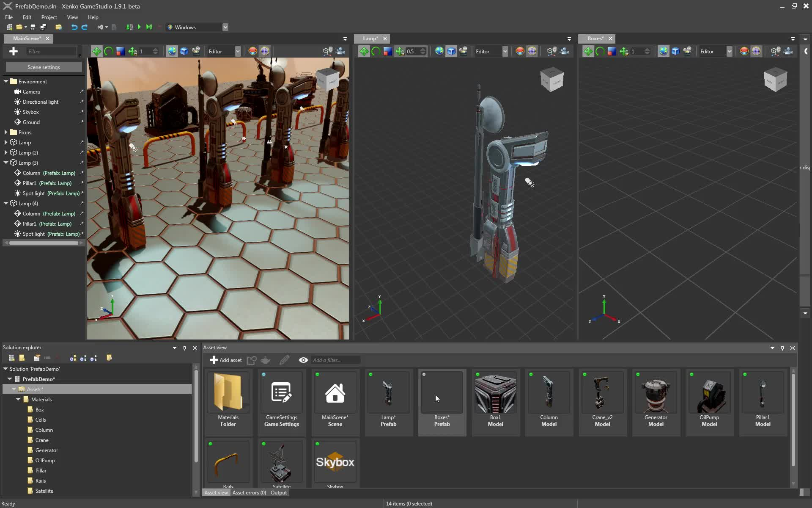Select the Scale gizmo in Boxes editor
812x508 pixels.
tap(612, 51)
